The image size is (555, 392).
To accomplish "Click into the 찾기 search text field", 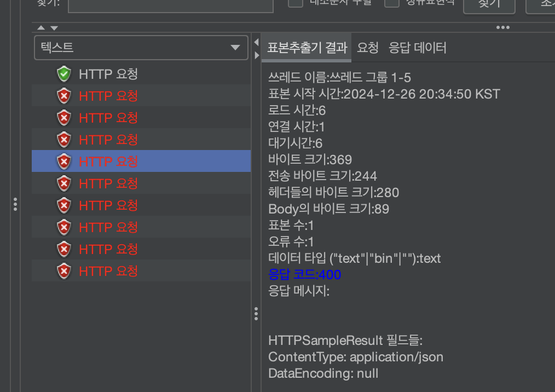I will click(171, 5).
